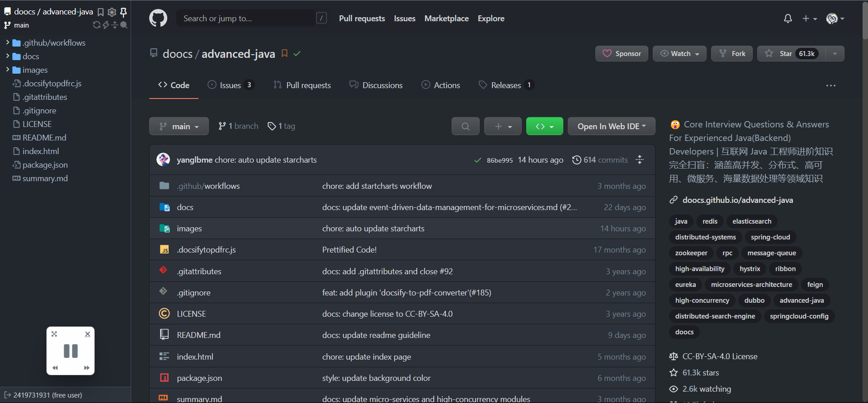The height and width of the screenshot is (403, 868).
Task: Rewind in the floating player widget
Action: pyautogui.click(x=55, y=368)
